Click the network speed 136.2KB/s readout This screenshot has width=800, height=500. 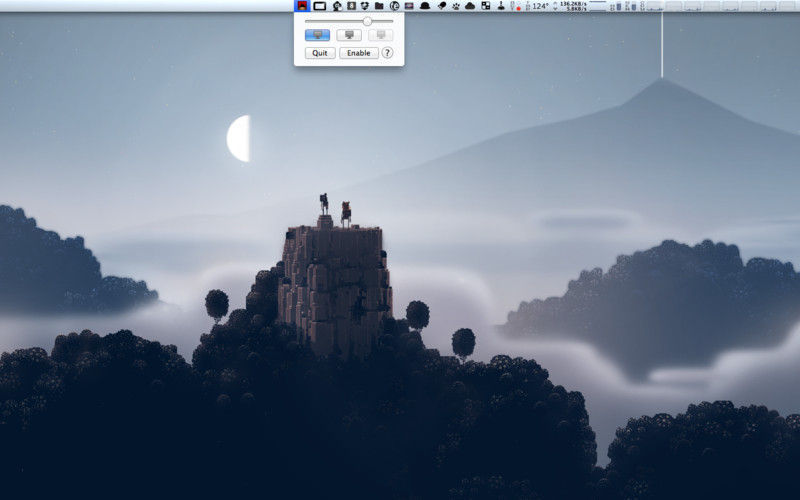pos(573,6)
